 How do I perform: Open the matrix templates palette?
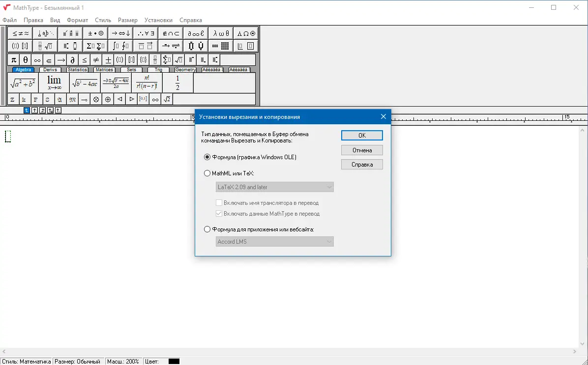221,46
